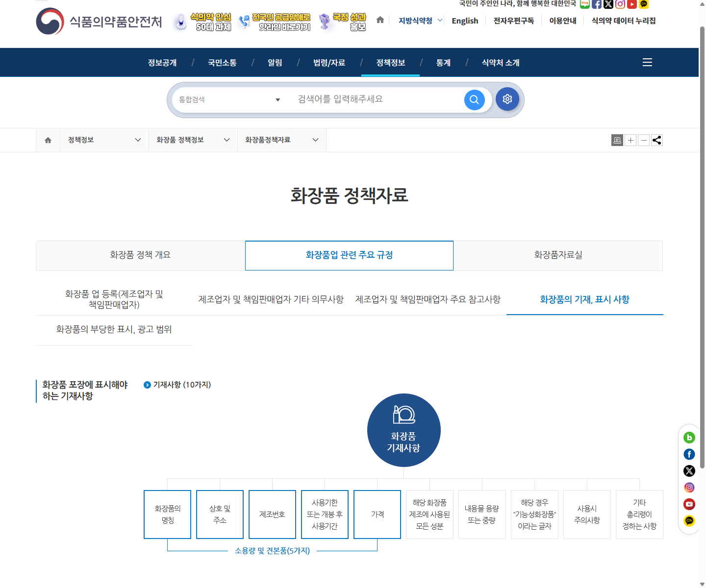
Task: Click the English link
Action: pos(465,21)
